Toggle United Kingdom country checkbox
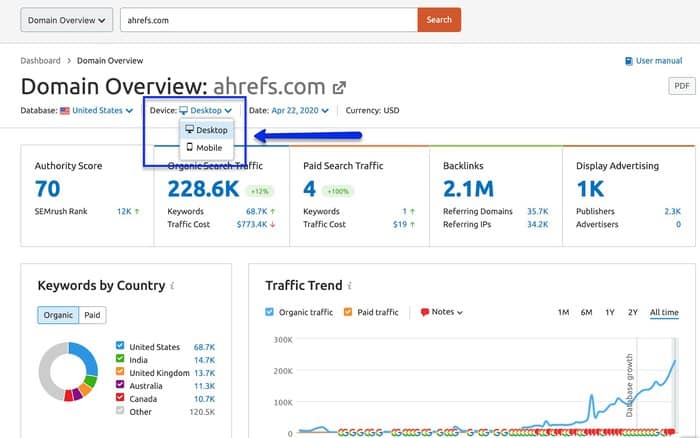The image size is (700, 438). 120,371
